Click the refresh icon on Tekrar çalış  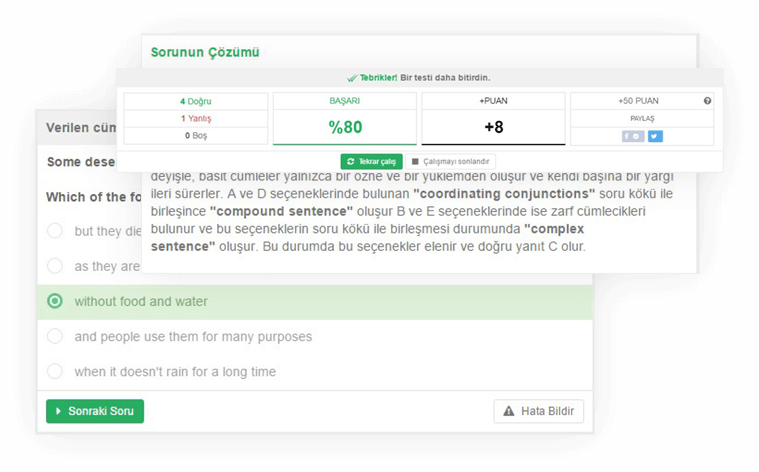[x=350, y=161]
